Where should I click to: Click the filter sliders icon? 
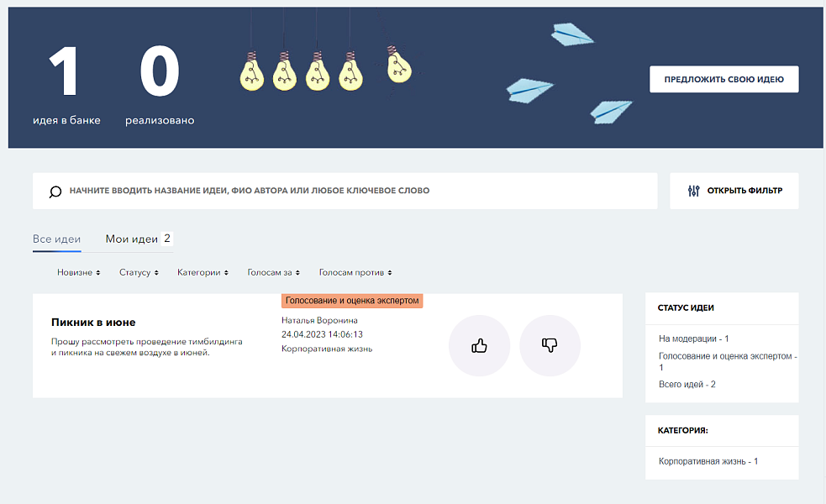pyautogui.click(x=694, y=191)
